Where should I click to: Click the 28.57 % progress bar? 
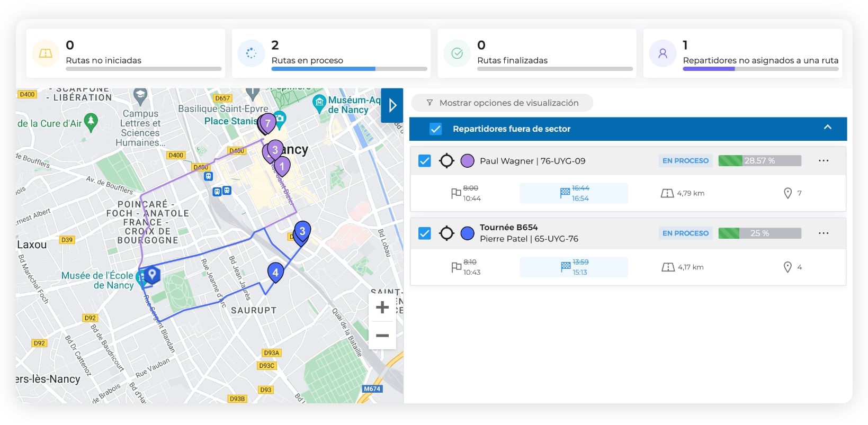coord(759,161)
